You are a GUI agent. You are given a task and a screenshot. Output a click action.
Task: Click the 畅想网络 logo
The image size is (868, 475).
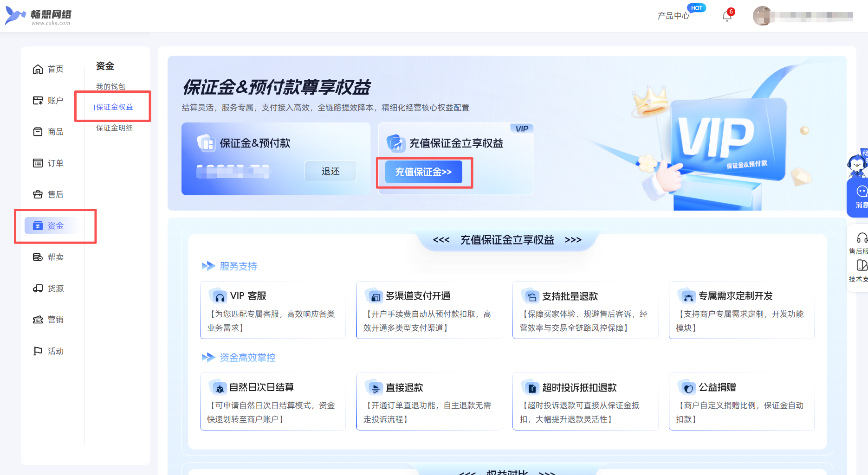point(39,16)
